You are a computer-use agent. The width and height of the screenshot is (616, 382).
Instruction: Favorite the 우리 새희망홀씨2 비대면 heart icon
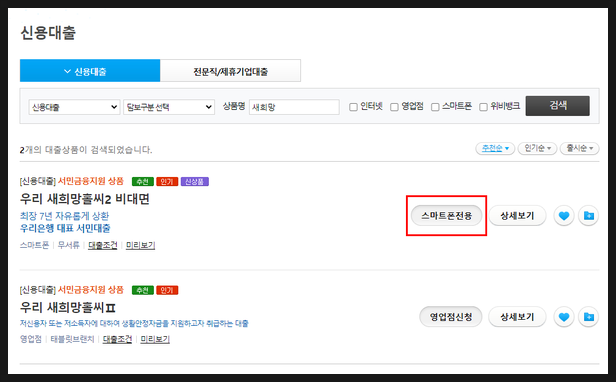(x=564, y=216)
